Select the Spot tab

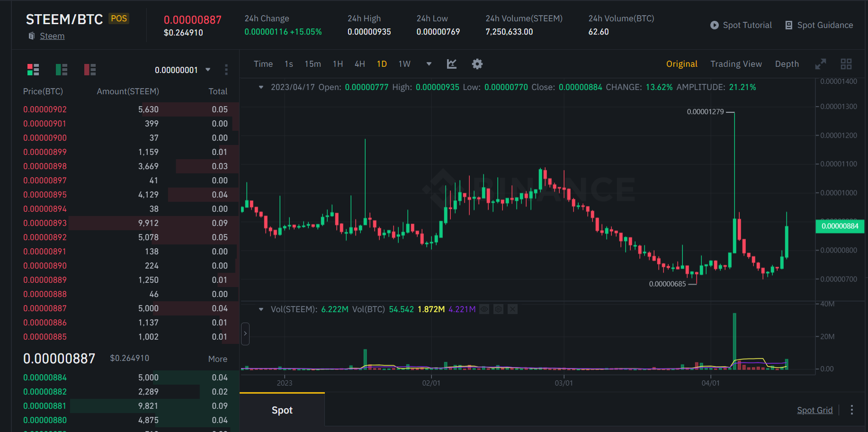point(282,410)
